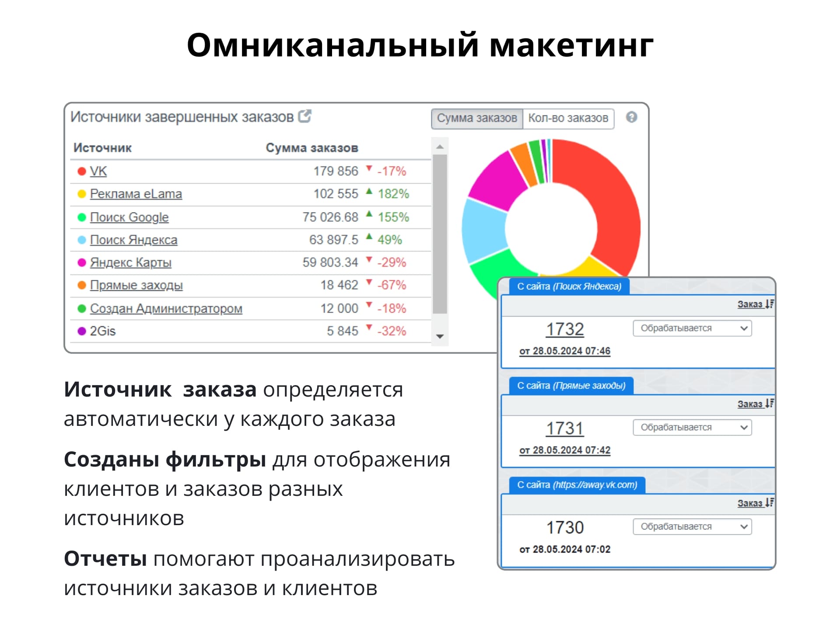The height and width of the screenshot is (634, 840).
Task: Open order number 1732 link
Action: coord(565,329)
